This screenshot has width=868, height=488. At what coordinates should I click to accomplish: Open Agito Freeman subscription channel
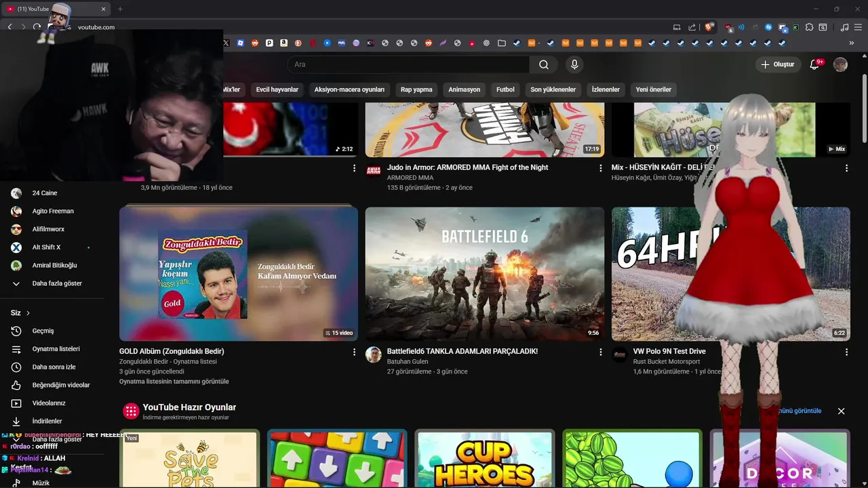click(x=52, y=211)
